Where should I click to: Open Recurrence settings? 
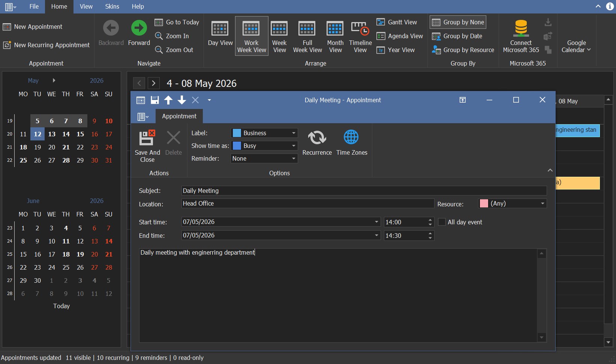point(317,143)
